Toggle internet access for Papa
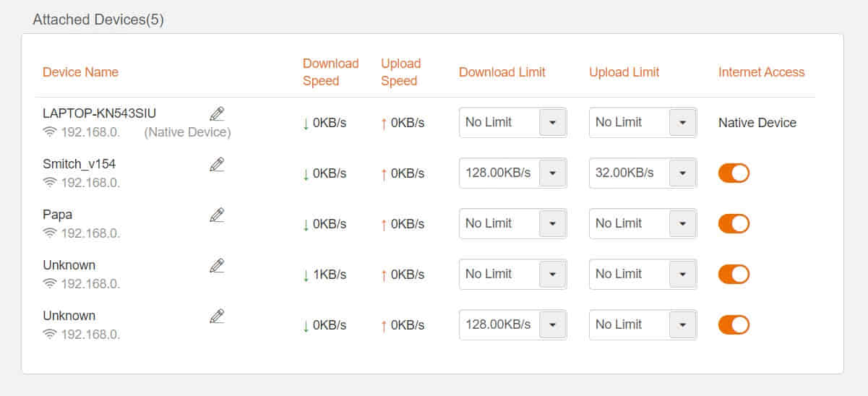The height and width of the screenshot is (396, 868). pyautogui.click(x=734, y=224)
